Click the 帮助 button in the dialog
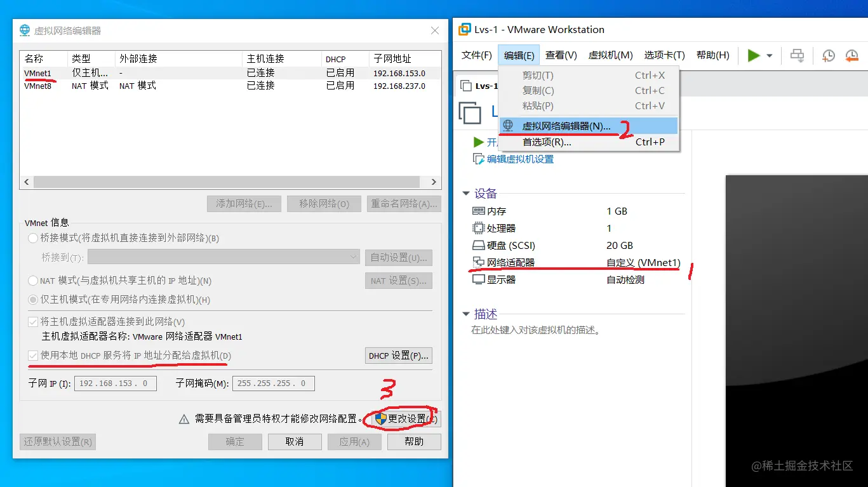This screenshot has width=868, height=487. tap(414, 441)
